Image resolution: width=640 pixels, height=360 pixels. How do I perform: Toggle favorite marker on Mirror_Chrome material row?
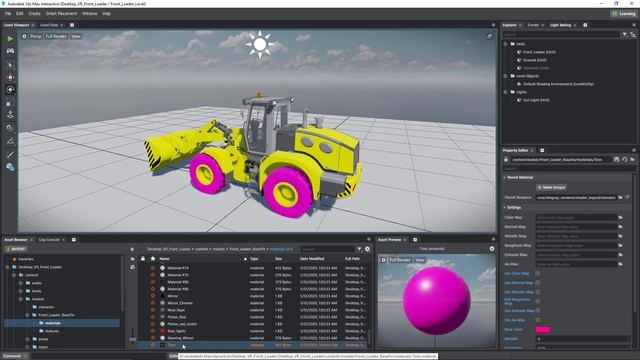click(x=153, y=303)
